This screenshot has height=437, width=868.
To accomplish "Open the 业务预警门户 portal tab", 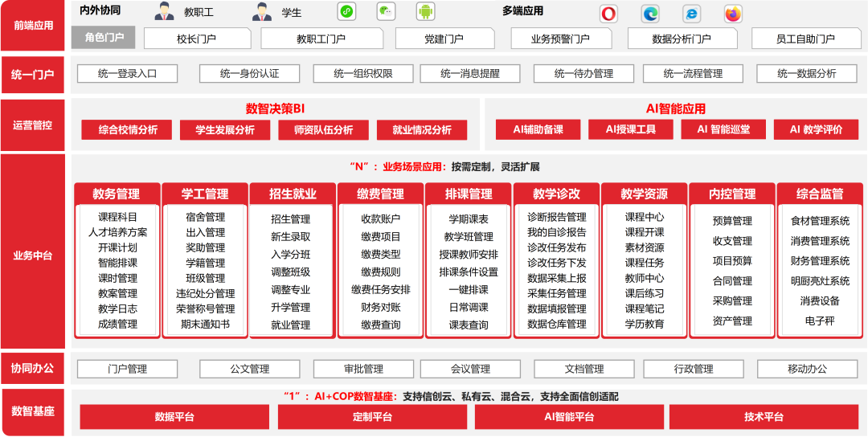I will (560, 39).
